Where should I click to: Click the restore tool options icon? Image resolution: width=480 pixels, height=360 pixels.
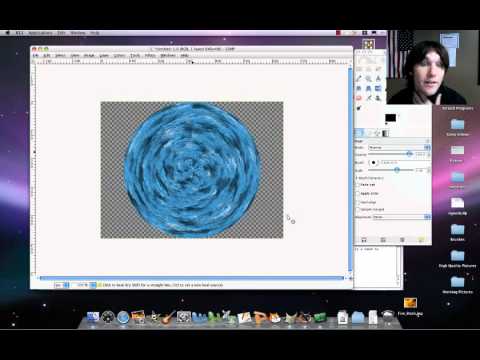[x=383, y=240]
